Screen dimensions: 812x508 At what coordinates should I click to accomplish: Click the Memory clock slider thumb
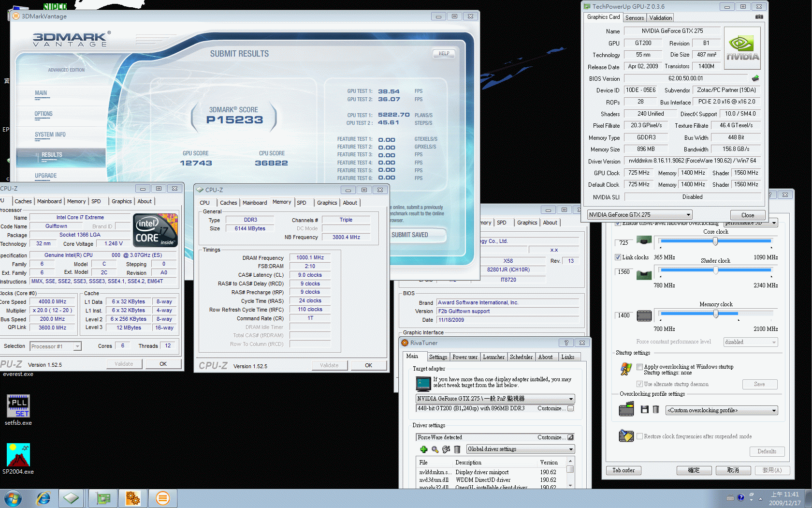(715, 314)
